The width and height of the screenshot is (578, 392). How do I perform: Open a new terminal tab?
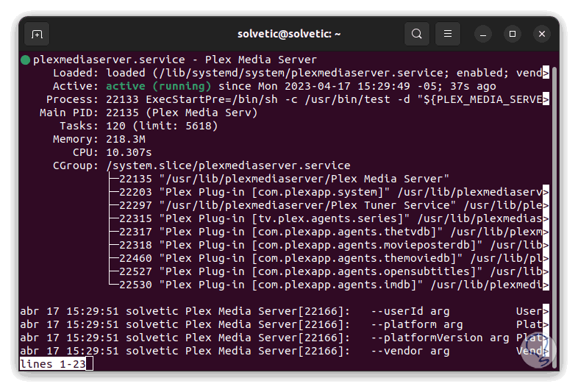pos(37,34)
